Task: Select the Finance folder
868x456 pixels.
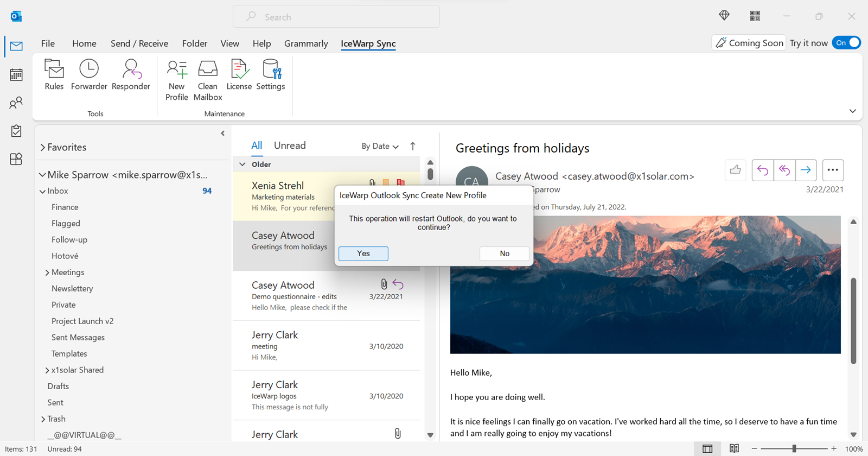Action: (65, 207)
